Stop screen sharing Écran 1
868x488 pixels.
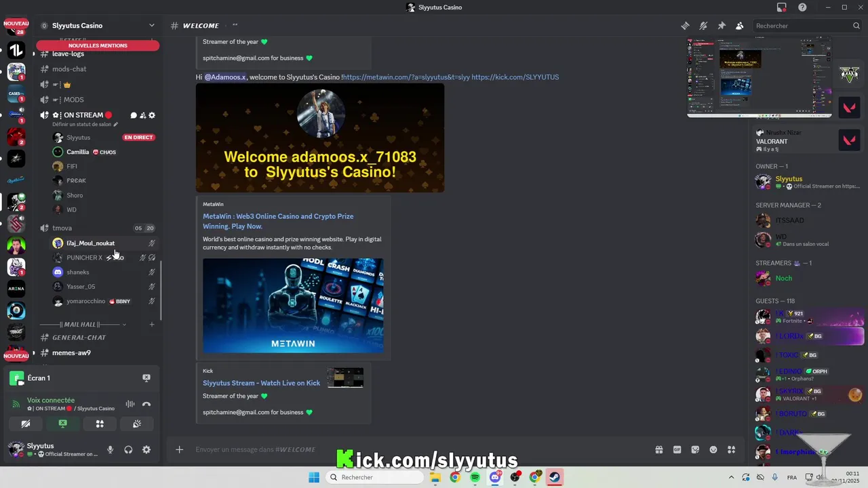click(146, 378)
